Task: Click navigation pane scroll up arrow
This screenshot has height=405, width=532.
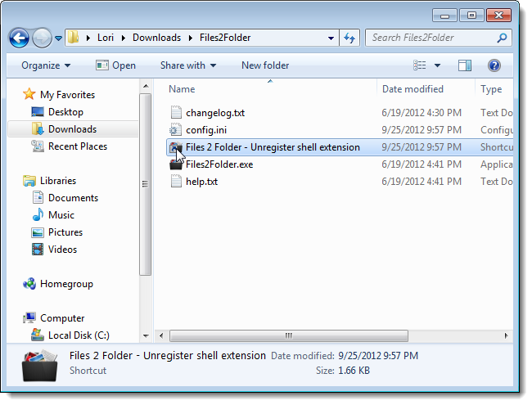Action: 146,86
